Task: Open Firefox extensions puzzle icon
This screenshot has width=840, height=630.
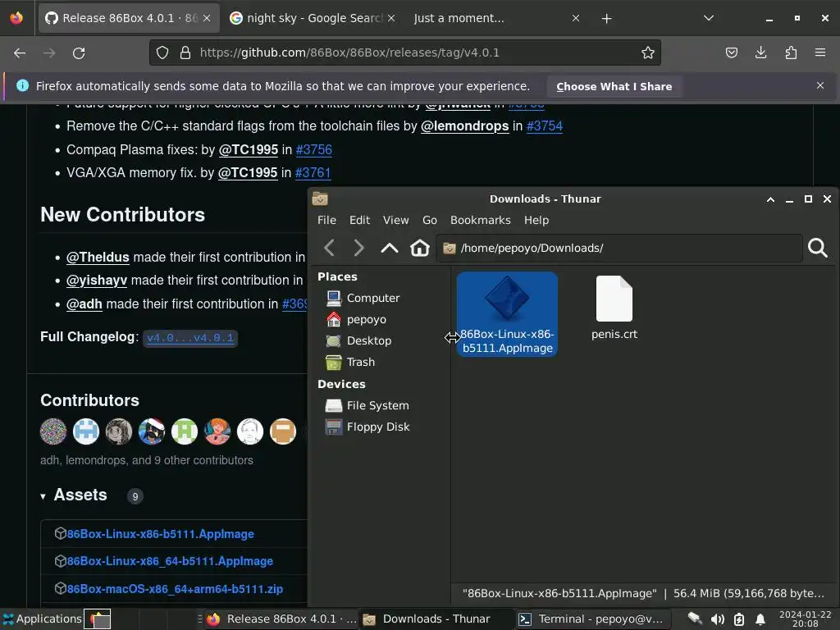Action: coord(791,52)
